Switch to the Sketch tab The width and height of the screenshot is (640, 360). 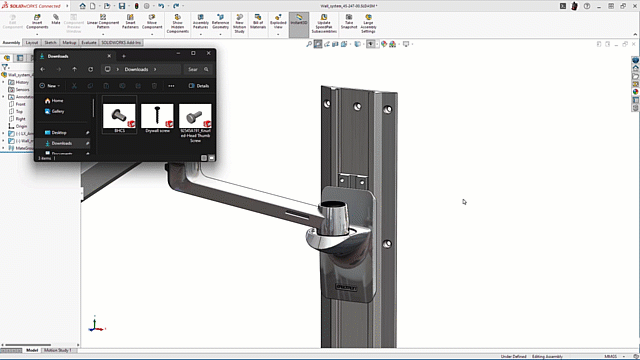(x=50, y=42)
